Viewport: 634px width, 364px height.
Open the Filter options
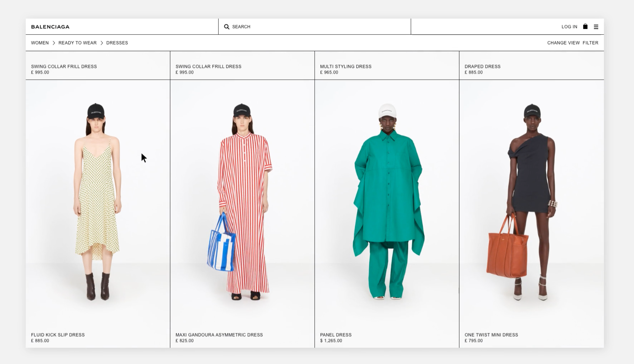(590, 43)
